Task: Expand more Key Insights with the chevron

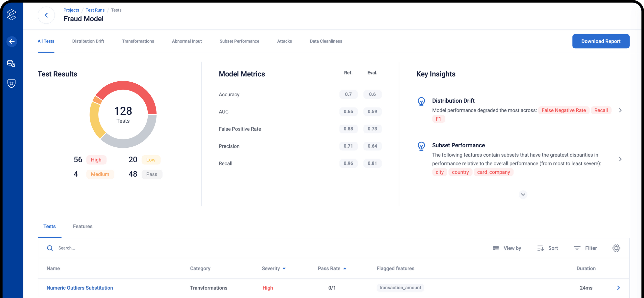Action: [523, 195]
